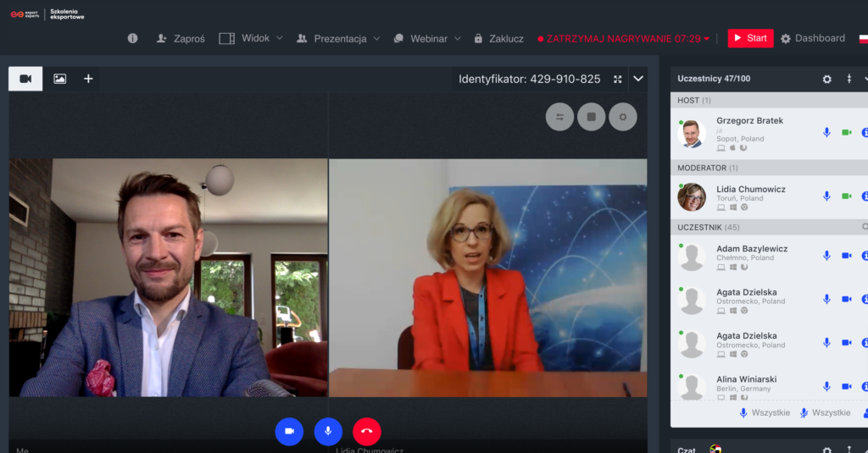This screenshot has width=868, height=453.
Task: Open the Czat panel settings gear
Action: point(827,450)
